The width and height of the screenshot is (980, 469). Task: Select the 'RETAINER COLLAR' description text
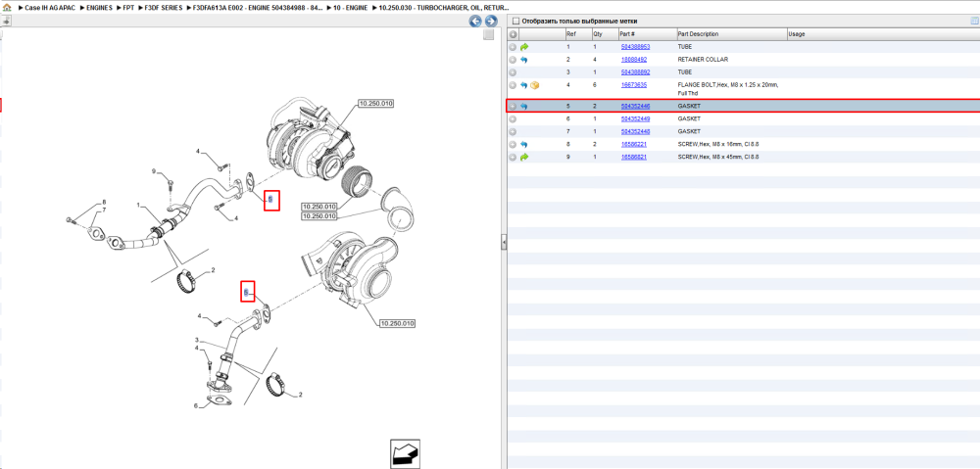click(x=701, y=60)
